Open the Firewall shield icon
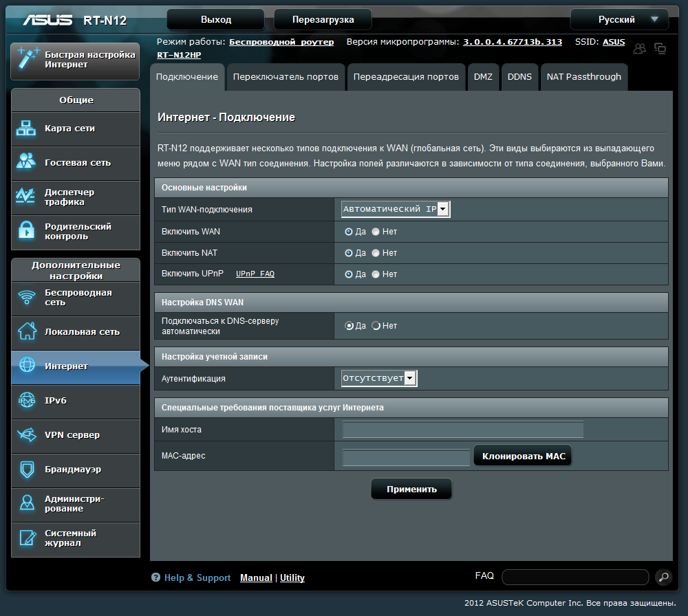Screen dimensions: 688x616 (28, 469)
